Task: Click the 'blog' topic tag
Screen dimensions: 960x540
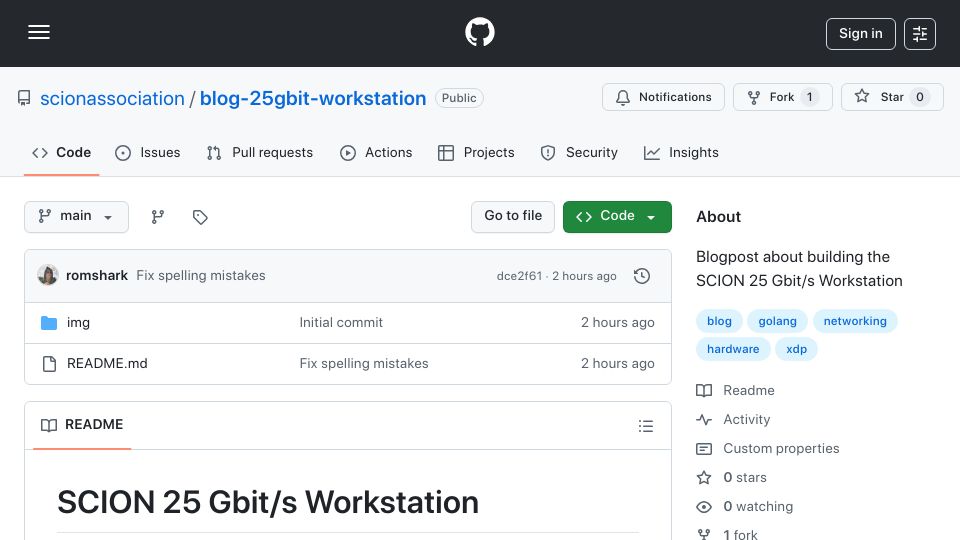Action: (x=719, y=321)
